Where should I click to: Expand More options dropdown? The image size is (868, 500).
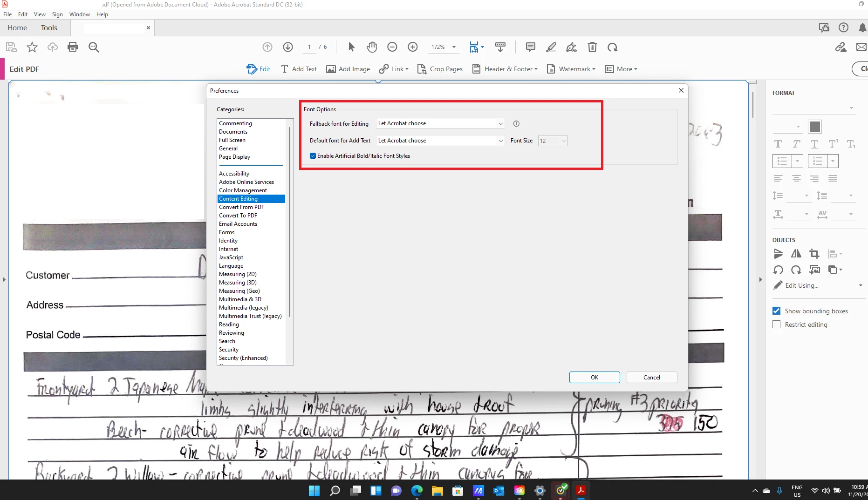[636, 69]
